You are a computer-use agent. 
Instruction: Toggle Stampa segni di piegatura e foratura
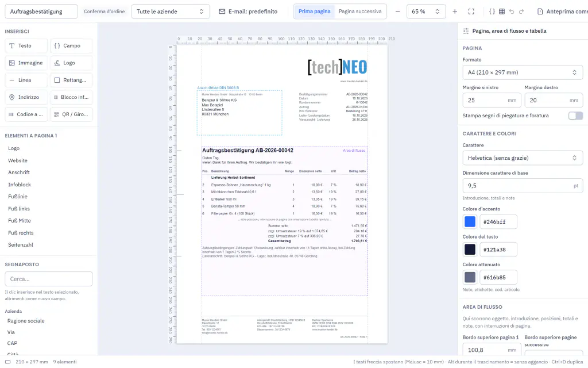[x=575, y=116]
